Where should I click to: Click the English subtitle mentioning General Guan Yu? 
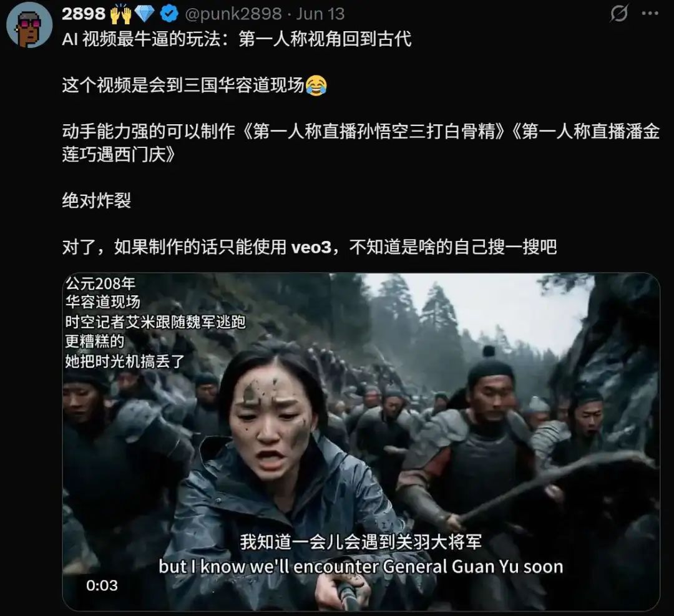pyautogui.click(x=361, y=567)
